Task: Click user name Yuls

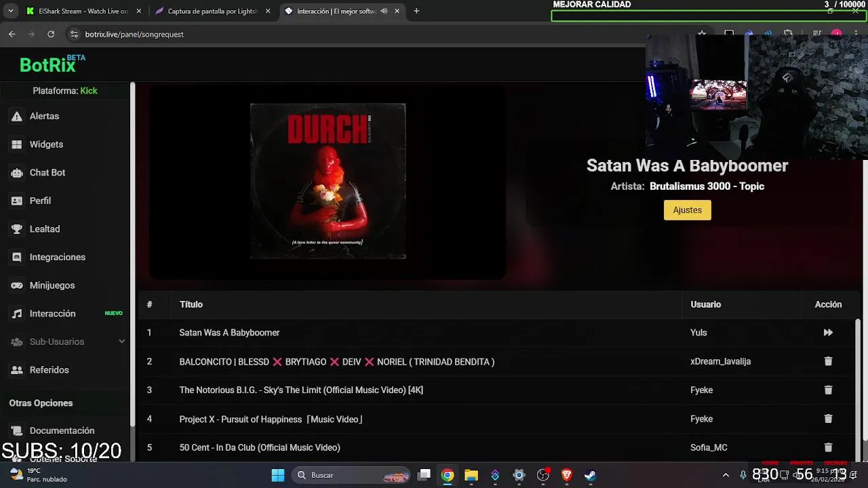Action: (698, 333)
